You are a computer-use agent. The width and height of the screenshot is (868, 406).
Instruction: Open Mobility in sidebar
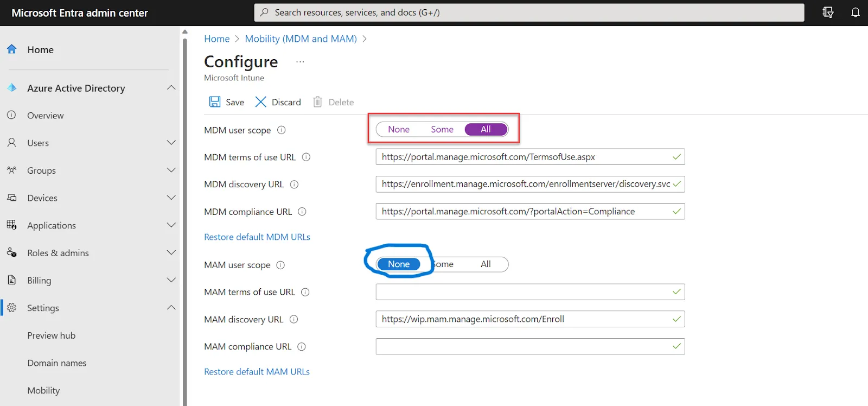(x=43, y=390)
